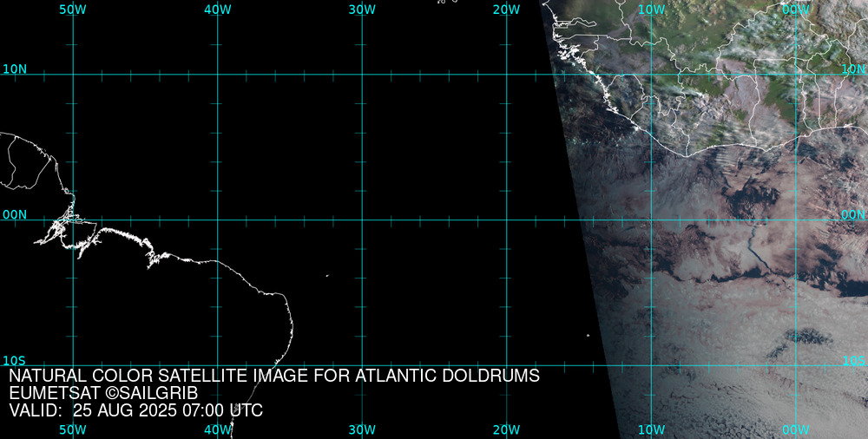The width and height of the screenshot is (868, 439).
Task: Click the '40W' longitude label on the bottom edge
Action: [218, 430]
